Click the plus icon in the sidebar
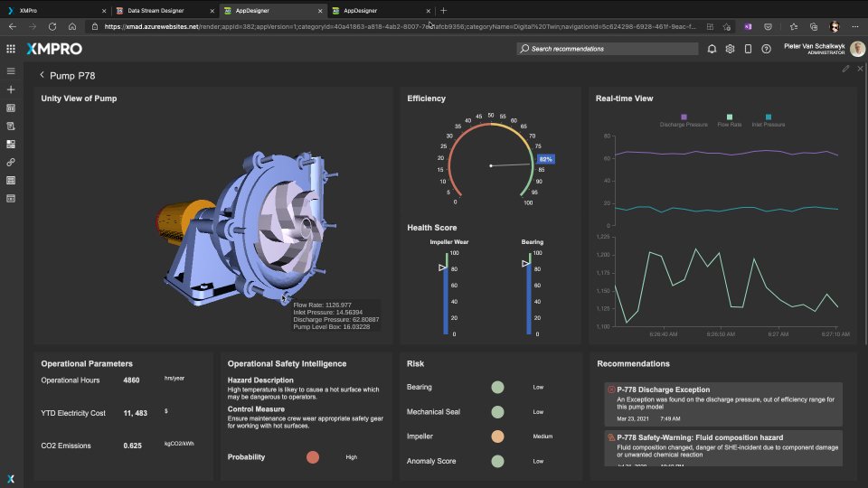The height and width of the screenshot is (488, 868). (x=11, y=89)
